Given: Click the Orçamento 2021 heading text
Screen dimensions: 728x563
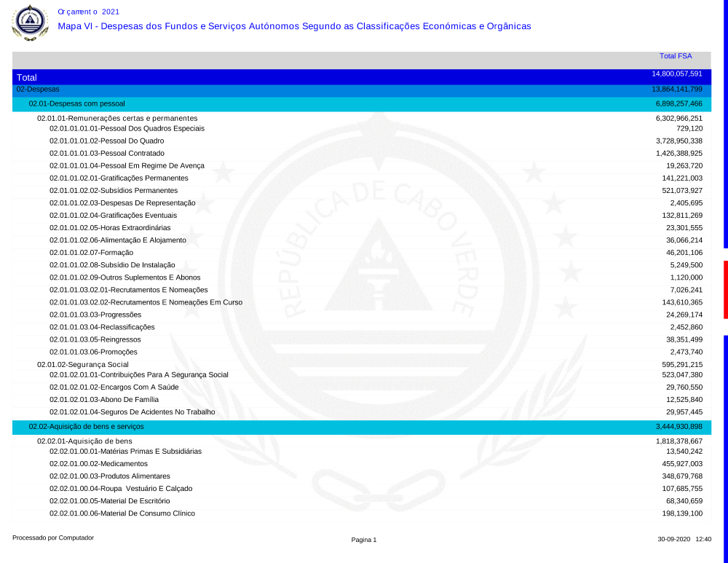Looking at the screenshot, I should click(x=88, y=12).
